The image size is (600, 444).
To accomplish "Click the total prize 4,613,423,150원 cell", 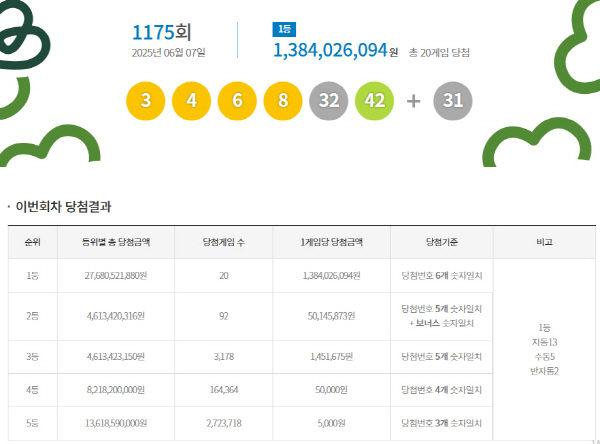I will (x=116, y=357).
